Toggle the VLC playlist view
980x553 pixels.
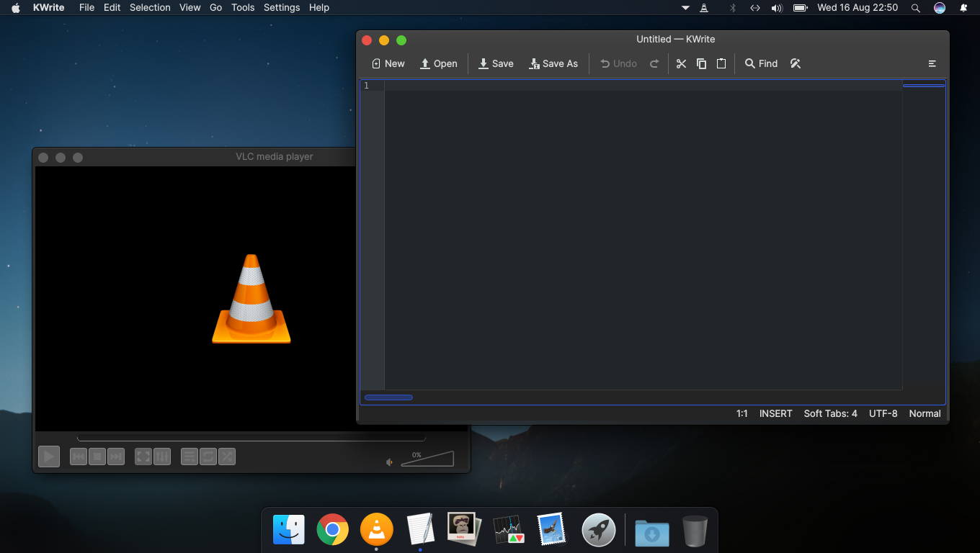[190, 457]
